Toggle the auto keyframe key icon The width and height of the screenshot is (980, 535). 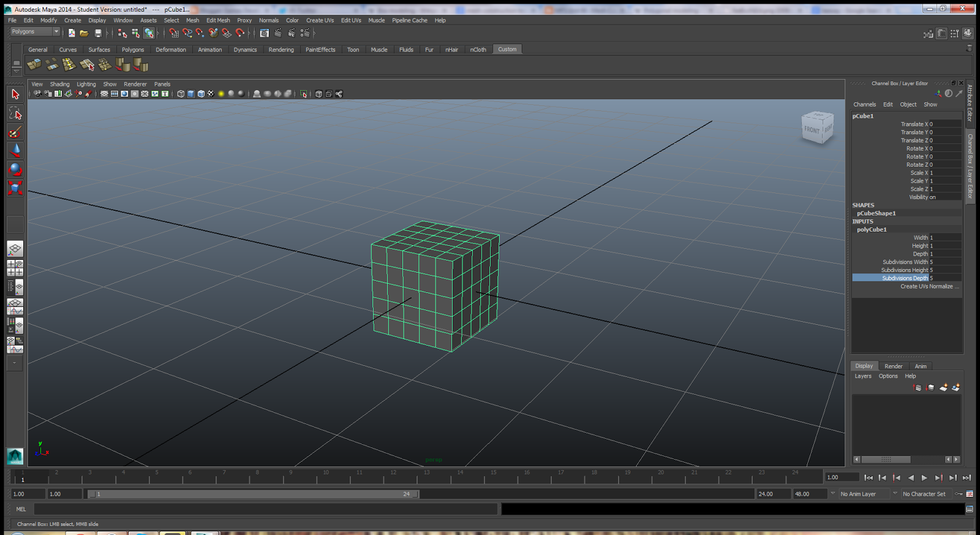pyautogui.click(x=959, y=494)
